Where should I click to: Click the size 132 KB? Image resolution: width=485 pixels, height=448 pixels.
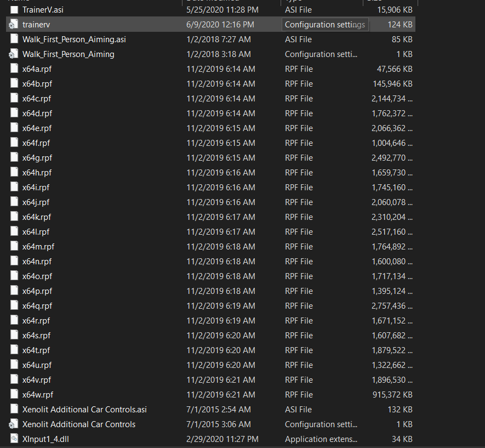[x=400, y=410]
